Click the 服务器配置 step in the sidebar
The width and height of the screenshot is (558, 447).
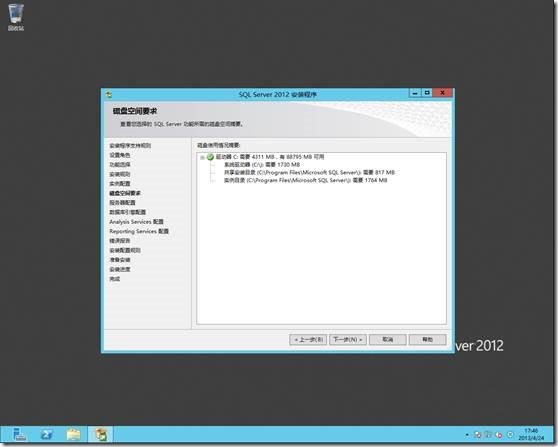(122, 203)
